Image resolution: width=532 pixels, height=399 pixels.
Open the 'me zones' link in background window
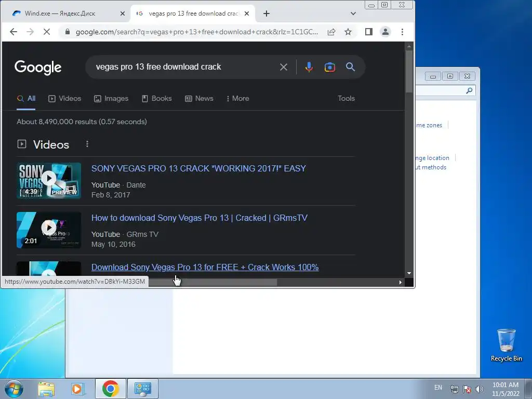coord(429,125)
